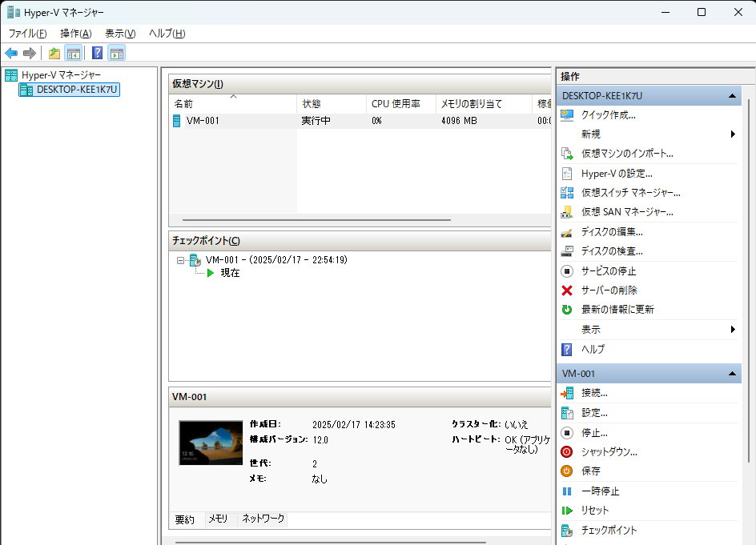The image size is (756, 545).
Task: Select VM-001 row in virtual machines list
Action: (360, 121)
